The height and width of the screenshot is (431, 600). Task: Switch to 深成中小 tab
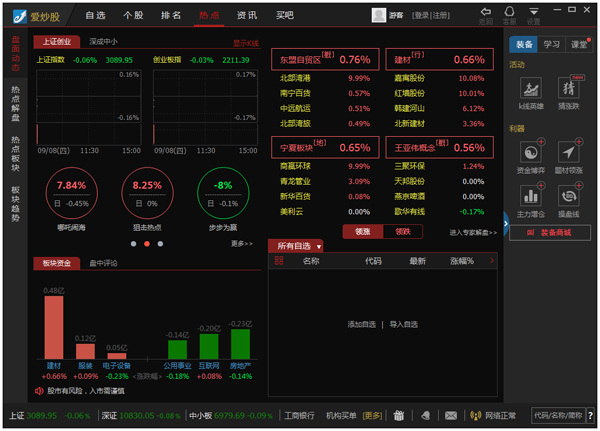(103, 42)
